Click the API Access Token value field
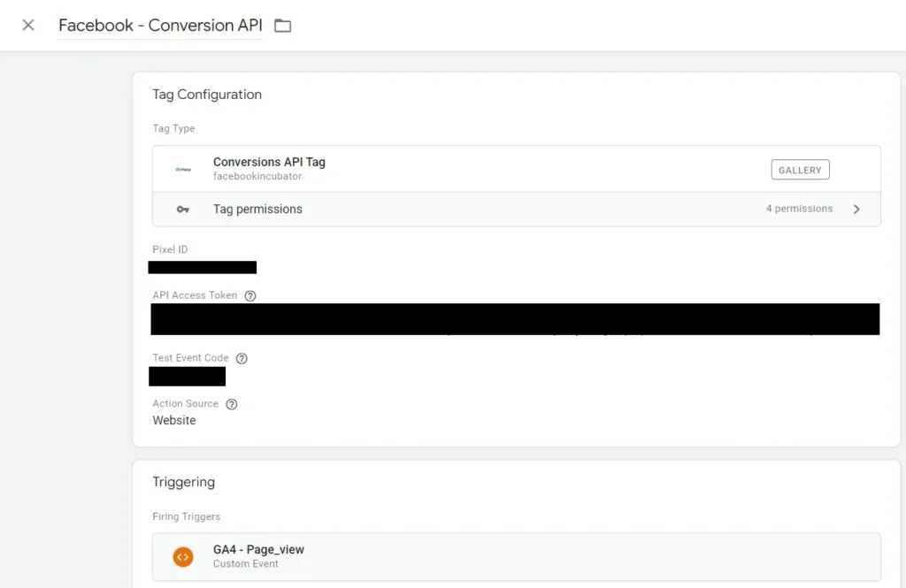Image resolution: width=906 pixels, height=588 pixels. (x=515, y=319)
